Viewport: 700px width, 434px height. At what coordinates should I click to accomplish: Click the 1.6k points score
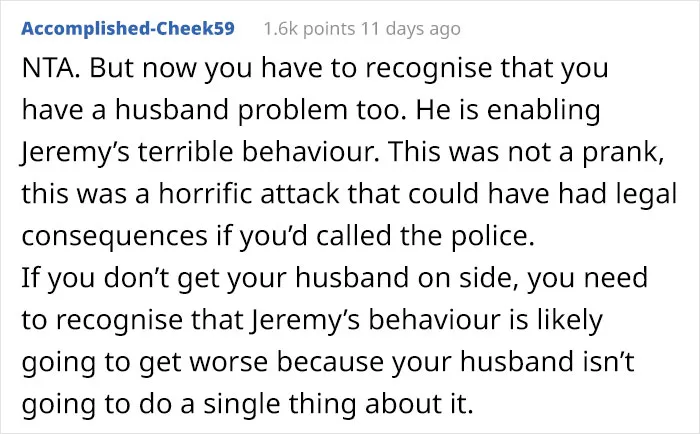309,29
